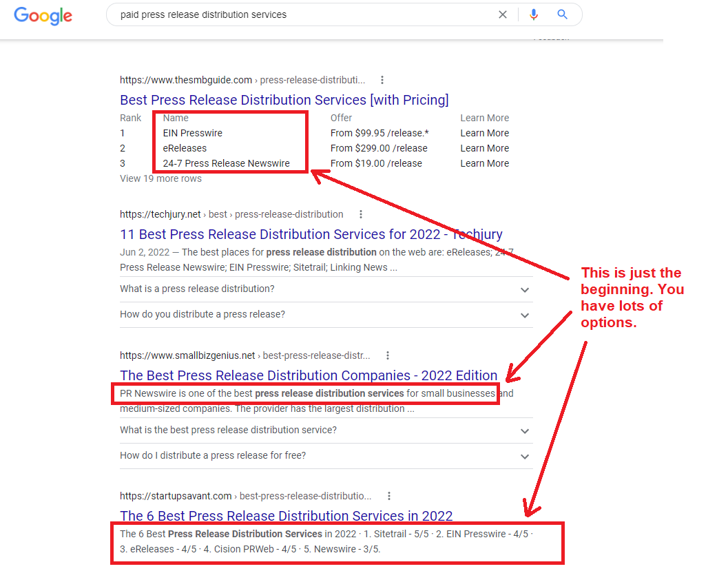Open 'Best Press Release Distribution Services [with Pricing]' link
The image size is (728, 571).
coord(284,100)
